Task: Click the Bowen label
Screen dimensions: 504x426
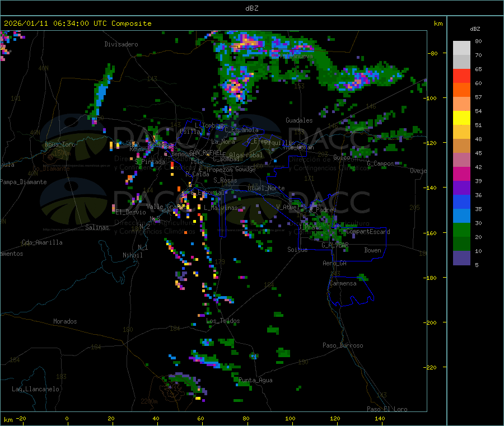Action: click(372, 250)
